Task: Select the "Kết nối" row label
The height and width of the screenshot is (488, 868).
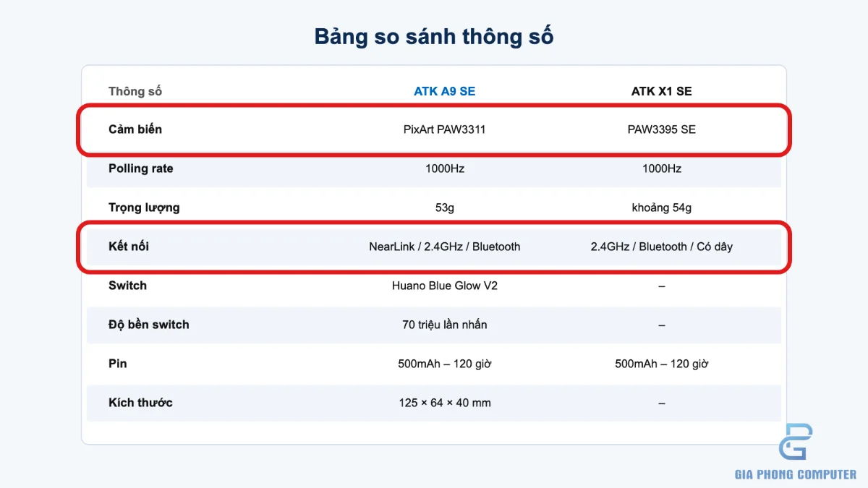Action: pos(129,247)
